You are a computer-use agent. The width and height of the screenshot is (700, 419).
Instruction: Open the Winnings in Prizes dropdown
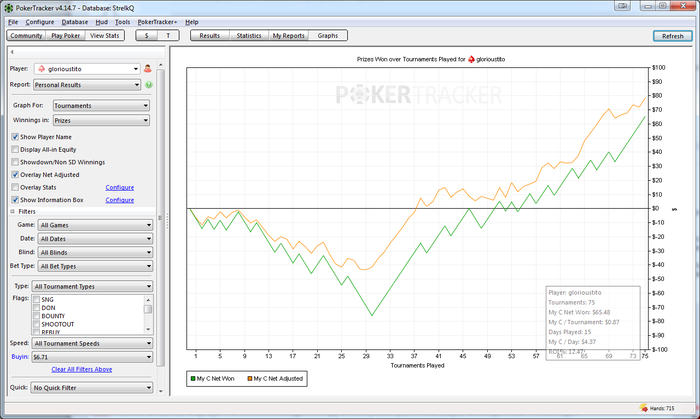(x=101, y=120)
